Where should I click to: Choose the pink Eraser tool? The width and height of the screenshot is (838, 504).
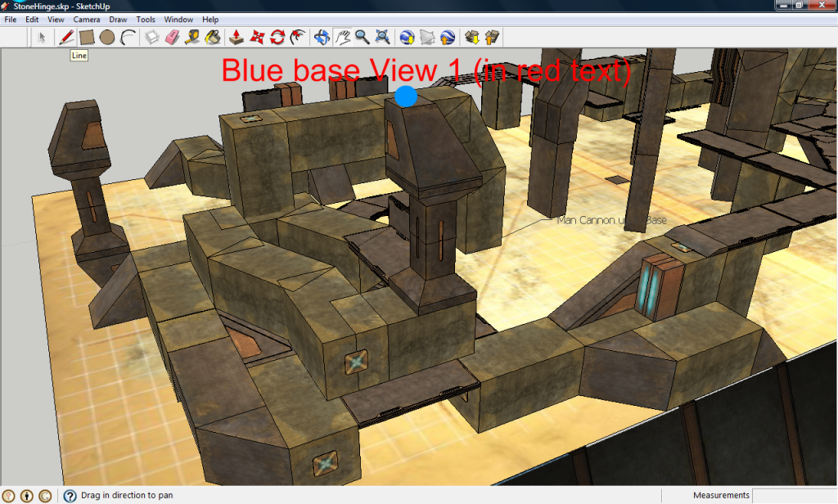tap(172, 38)
